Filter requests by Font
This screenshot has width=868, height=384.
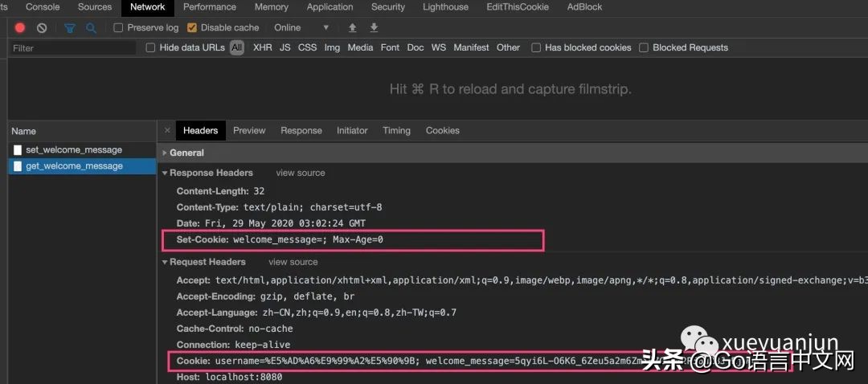point(390,47)
